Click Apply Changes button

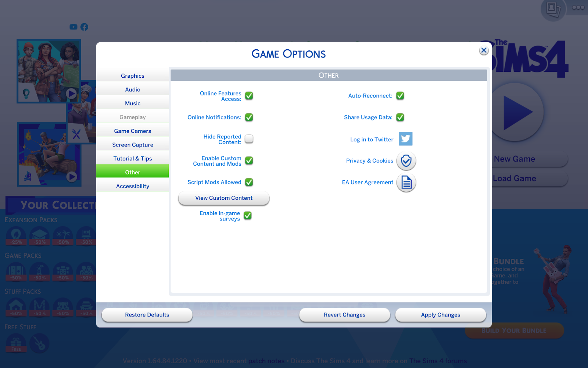click(441, 315)
